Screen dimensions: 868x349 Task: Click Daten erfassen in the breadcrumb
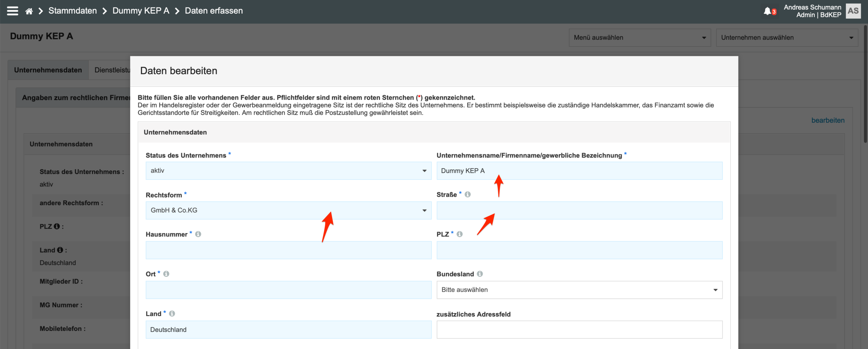coord(214,11)
